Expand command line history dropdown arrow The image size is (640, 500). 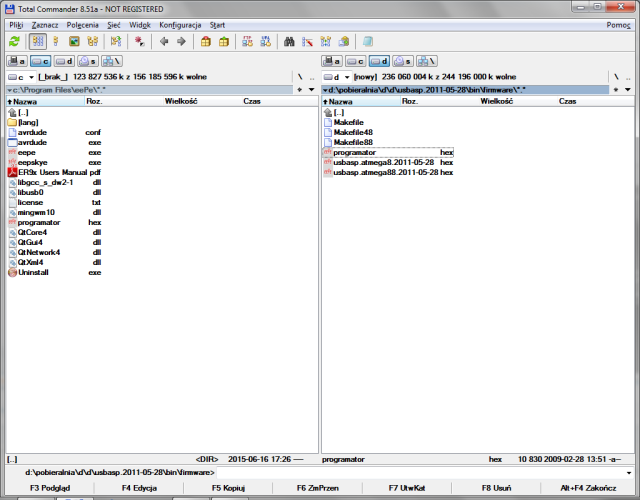pyautogui.click(x=629, y=473)
